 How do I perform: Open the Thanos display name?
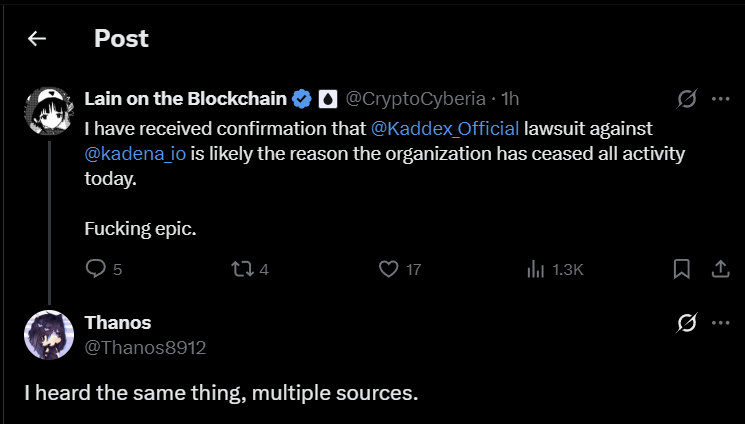[118, 322]
